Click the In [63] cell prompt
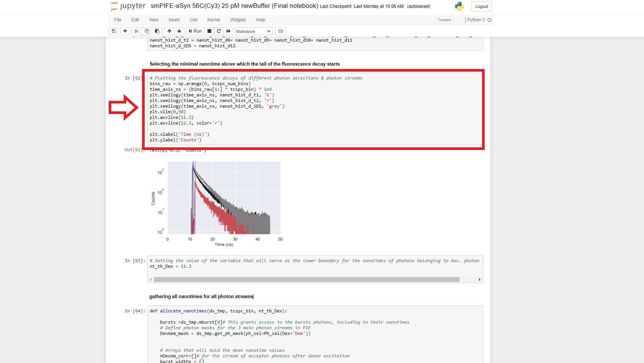 click(135, 261)
